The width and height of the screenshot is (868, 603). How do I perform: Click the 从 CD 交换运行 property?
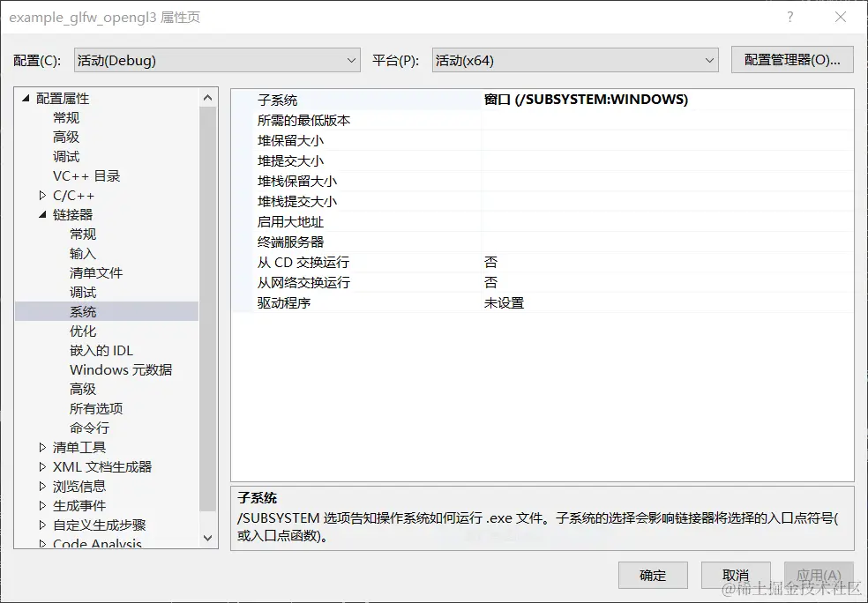(x=303, y=262)
